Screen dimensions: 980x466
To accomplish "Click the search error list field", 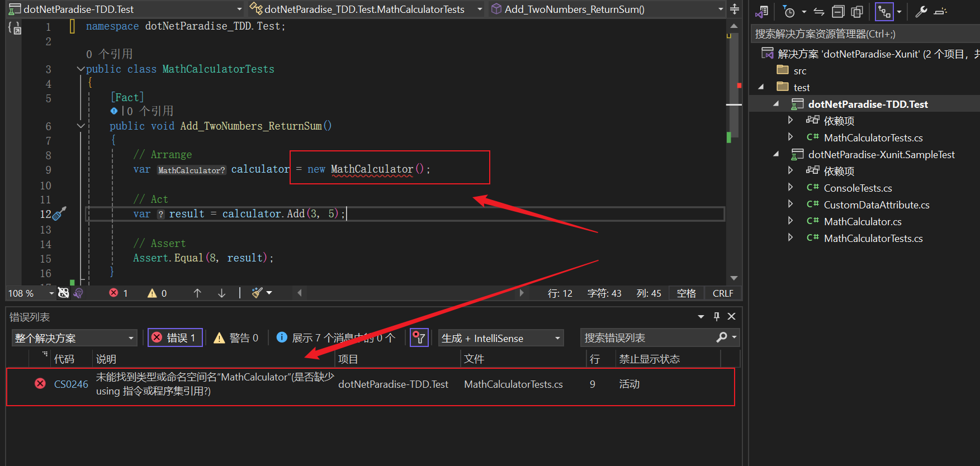I will [x=648, y=337].
